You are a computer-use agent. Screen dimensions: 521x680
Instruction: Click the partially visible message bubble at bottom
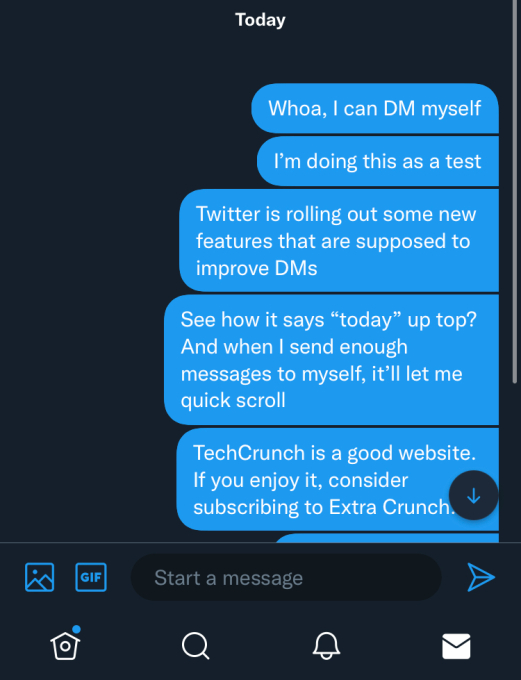[x=386, y=538]
